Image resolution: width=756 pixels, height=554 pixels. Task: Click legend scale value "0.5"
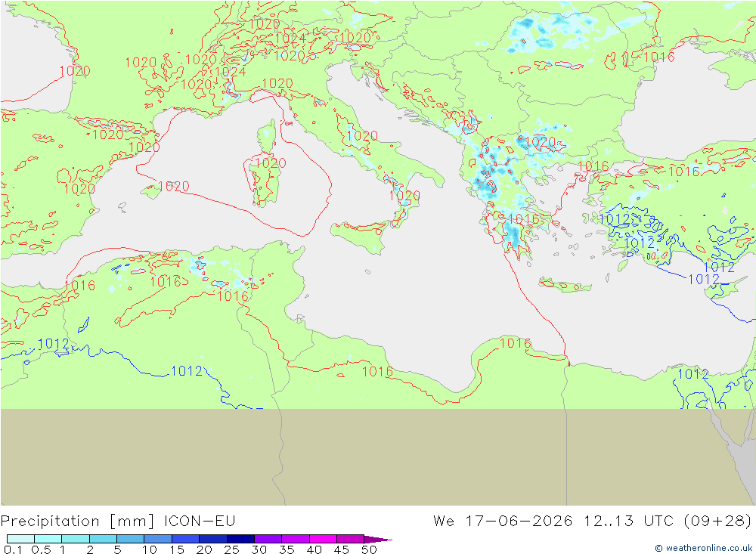41,549
